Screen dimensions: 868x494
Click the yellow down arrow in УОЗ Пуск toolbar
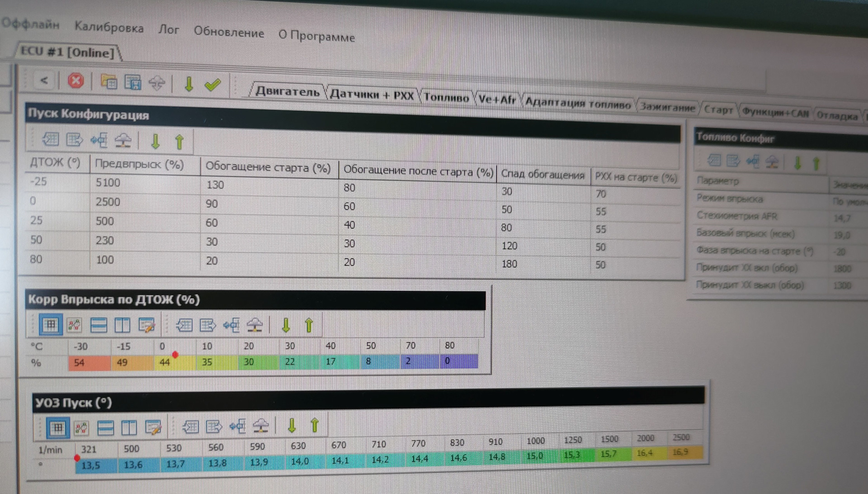pos(292,425)
